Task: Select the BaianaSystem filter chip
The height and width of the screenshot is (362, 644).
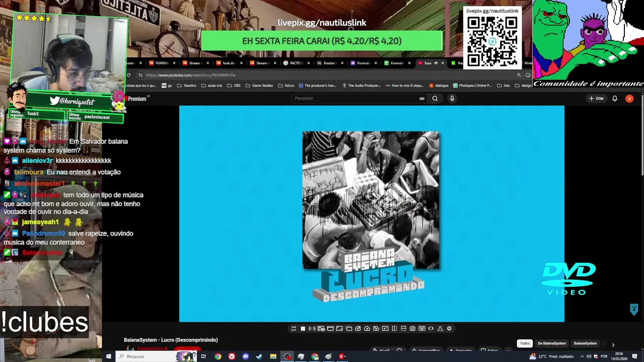Action: 585,343
